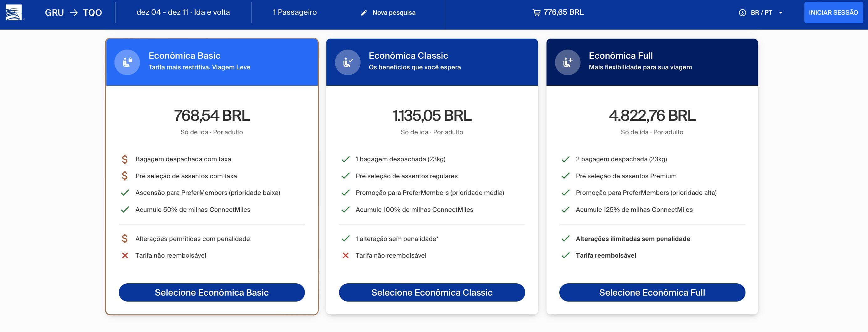Expand the BR / PT language dropdown arrow

pos(781,13)
